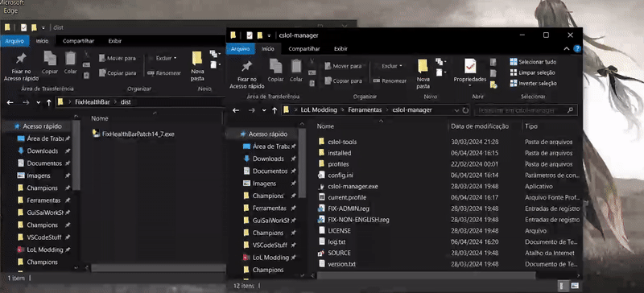Open help icon in cslol-manager window
644x293 pixels.
tap(577, 49)
